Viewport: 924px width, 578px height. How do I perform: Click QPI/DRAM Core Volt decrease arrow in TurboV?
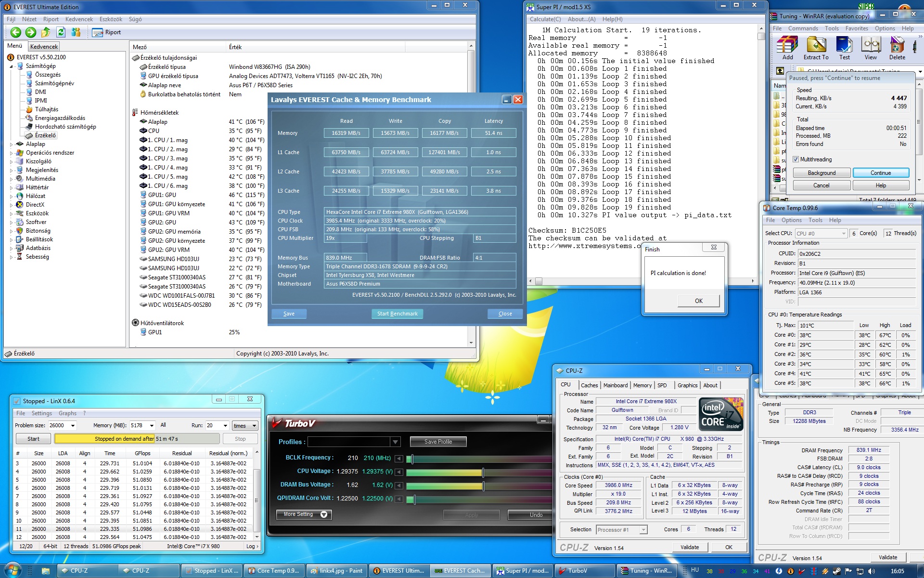coord(398,499)
